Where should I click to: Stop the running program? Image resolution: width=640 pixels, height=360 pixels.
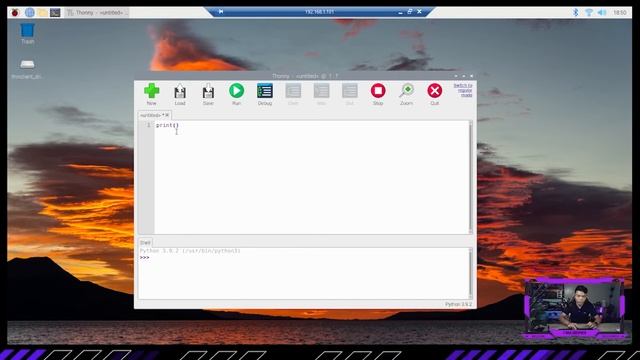click(x=378, y=91)
